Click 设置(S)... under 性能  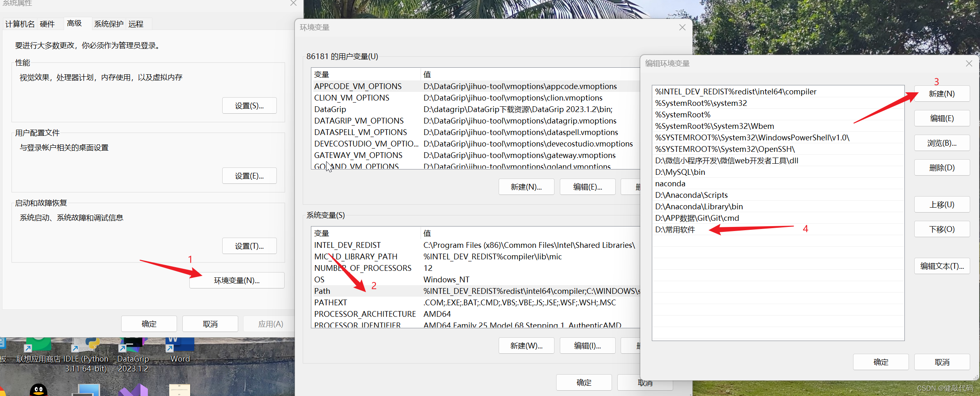(249, 105)
